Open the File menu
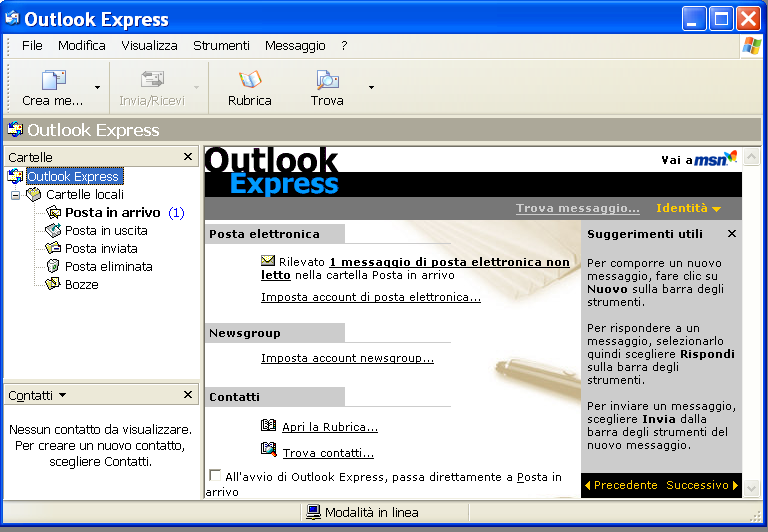 click(32, 46)
